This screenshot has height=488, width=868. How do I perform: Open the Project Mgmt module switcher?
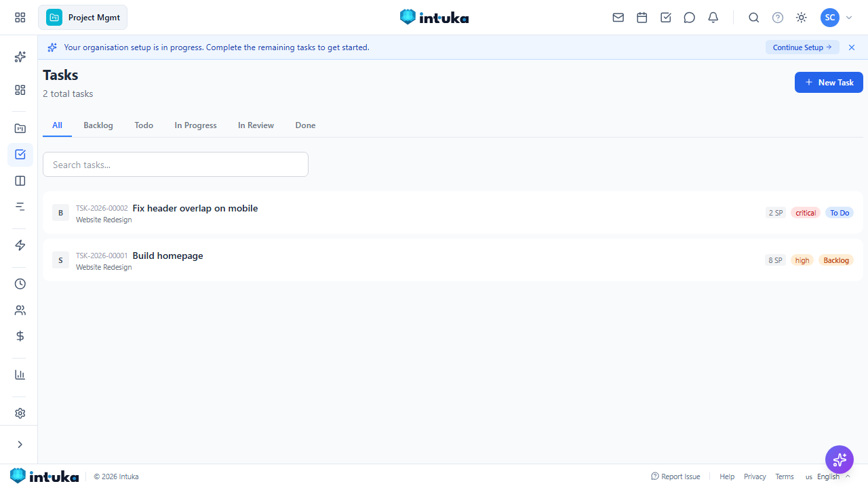pyautogui.click(x=83, y=18)
